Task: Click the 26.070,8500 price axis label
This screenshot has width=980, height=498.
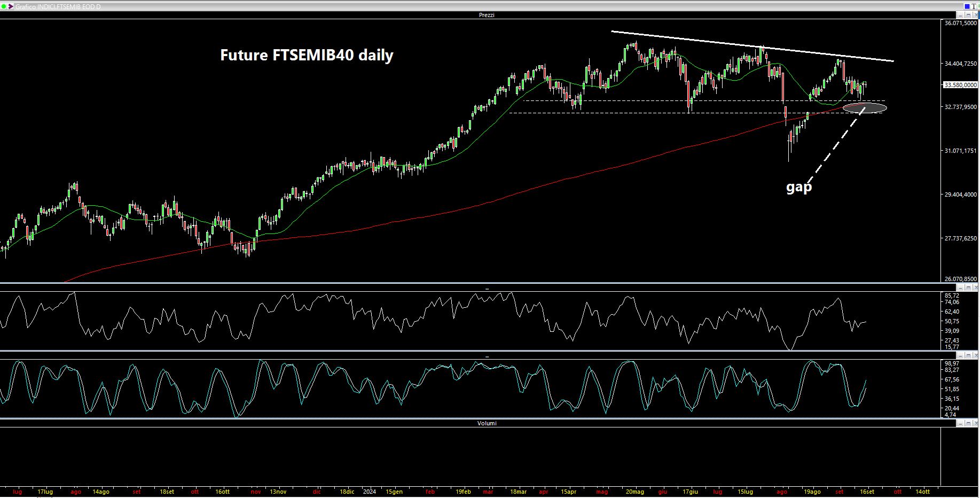Action: [960, 279]
